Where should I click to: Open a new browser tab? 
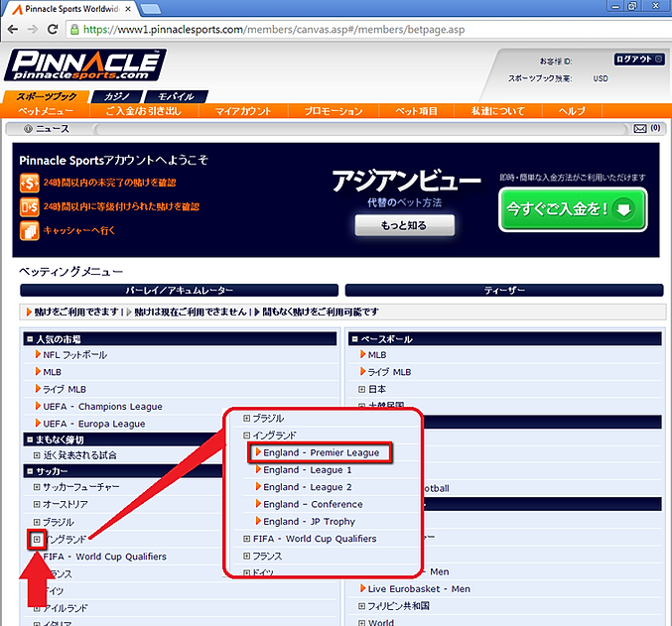pyautogui.click(x=151, y=9)
